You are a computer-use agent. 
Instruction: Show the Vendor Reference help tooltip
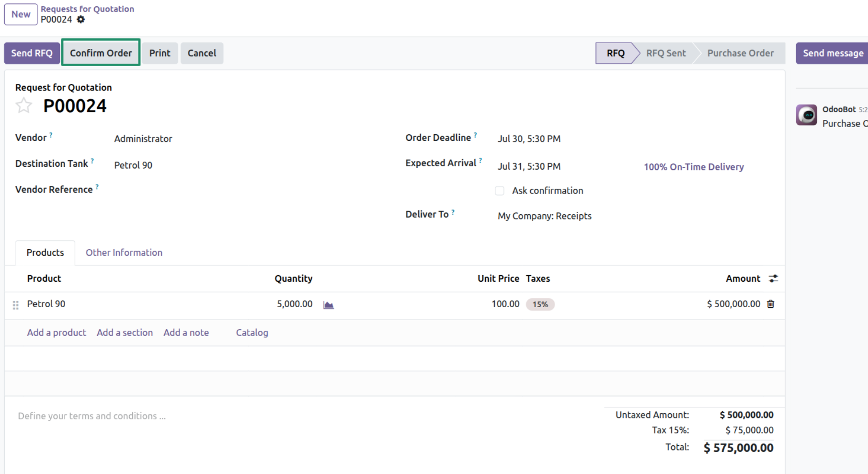[x=97, y=187]
